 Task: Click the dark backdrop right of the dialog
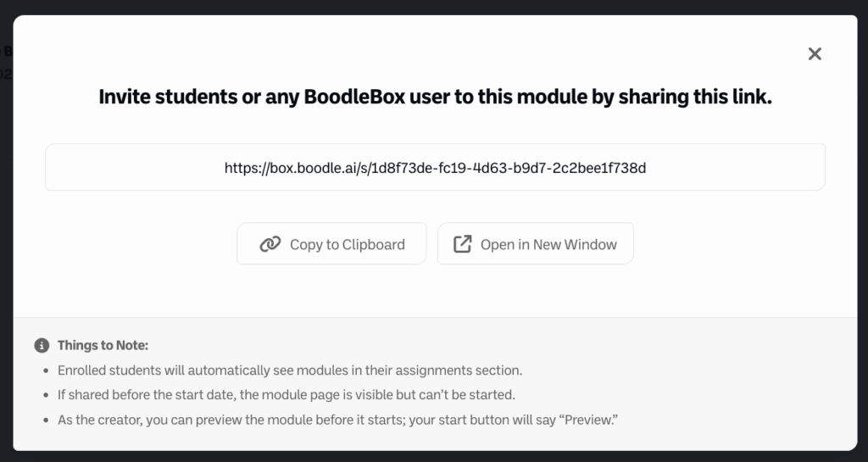point(863,254)
